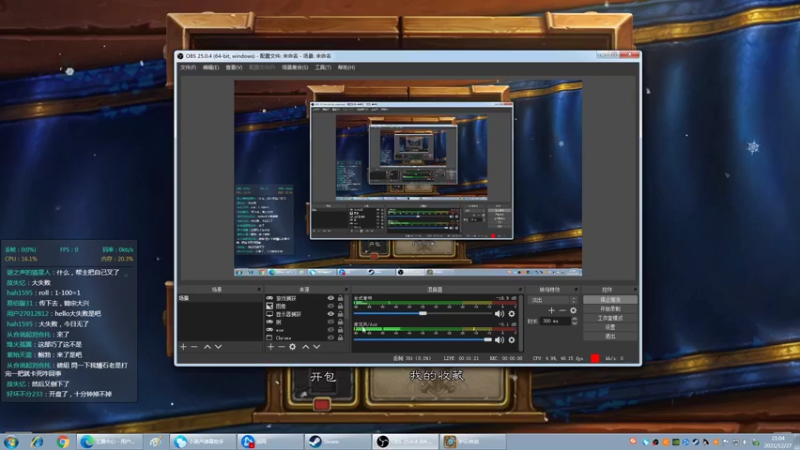
Task: Open the paint palette app in taskbar
Action: coord(156,442)
